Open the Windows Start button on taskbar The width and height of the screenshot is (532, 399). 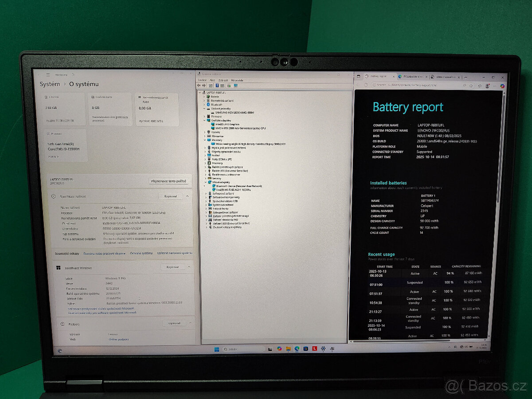(x=217, y=349)
